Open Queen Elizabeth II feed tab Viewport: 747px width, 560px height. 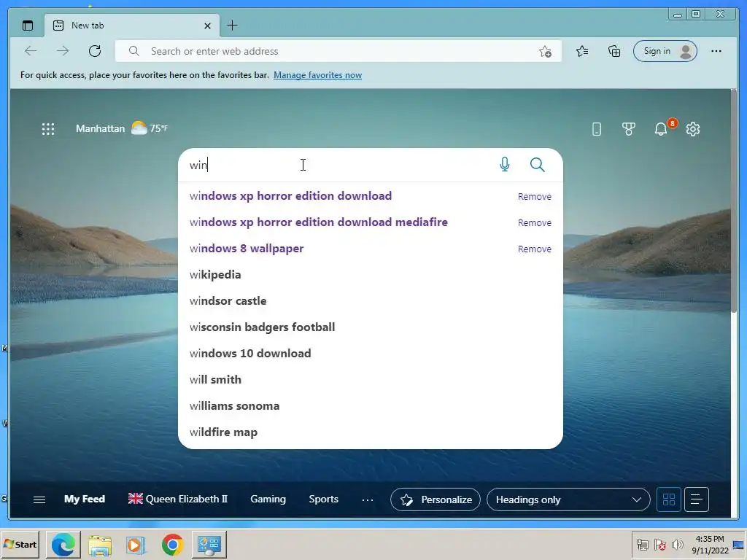178,499
